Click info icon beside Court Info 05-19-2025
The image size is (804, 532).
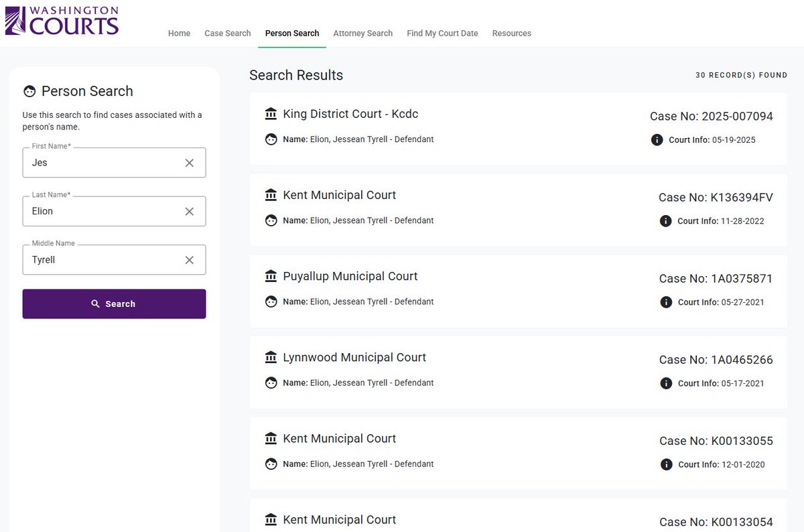click(x=657, y=140)
